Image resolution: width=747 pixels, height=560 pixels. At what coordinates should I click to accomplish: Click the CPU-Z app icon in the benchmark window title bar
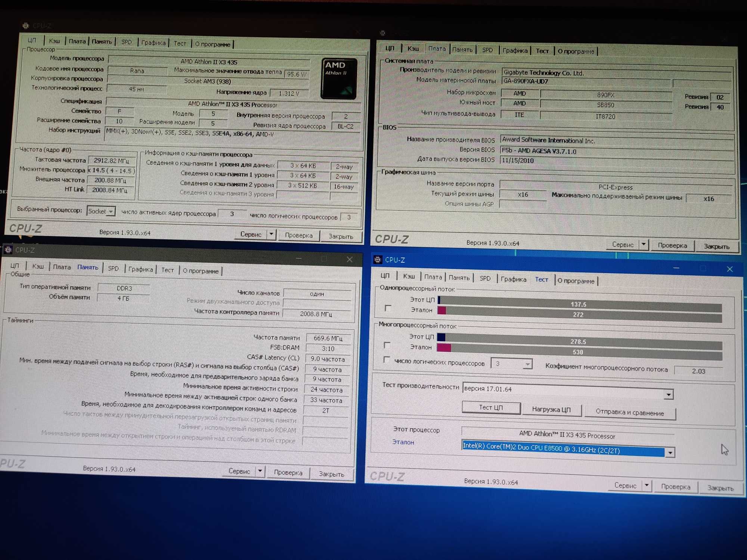point(378,259)
